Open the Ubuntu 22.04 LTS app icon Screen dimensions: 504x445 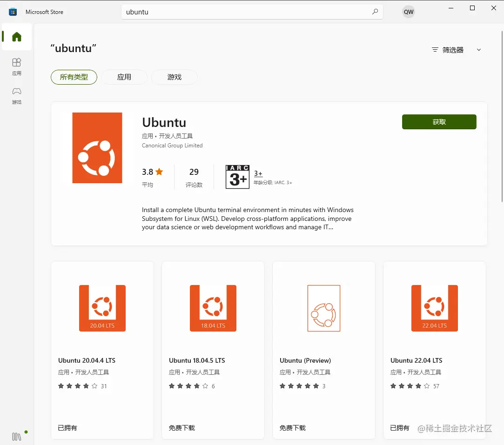click(x=435, y=308)
